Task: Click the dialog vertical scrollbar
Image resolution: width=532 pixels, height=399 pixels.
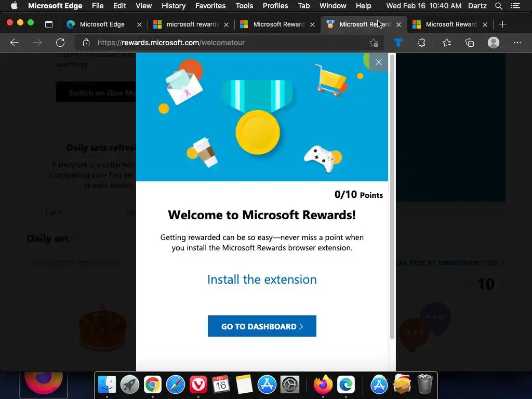Action: coord(392,197)
